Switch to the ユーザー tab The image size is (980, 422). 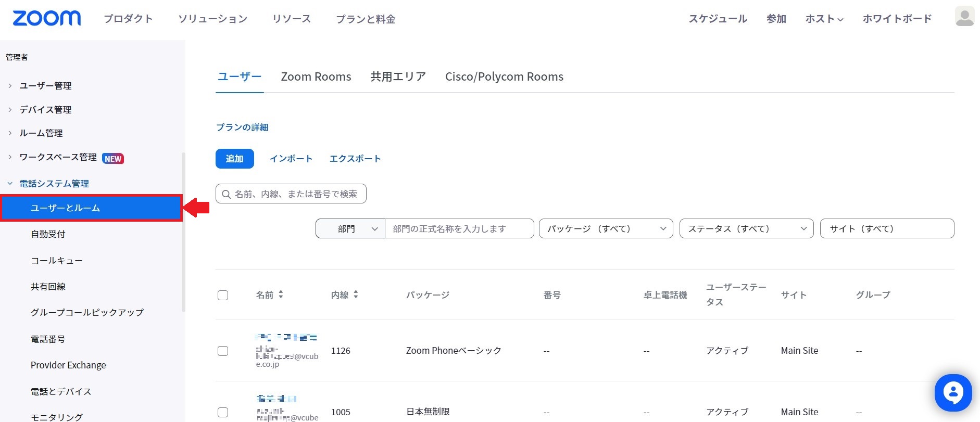pos(240,76)
